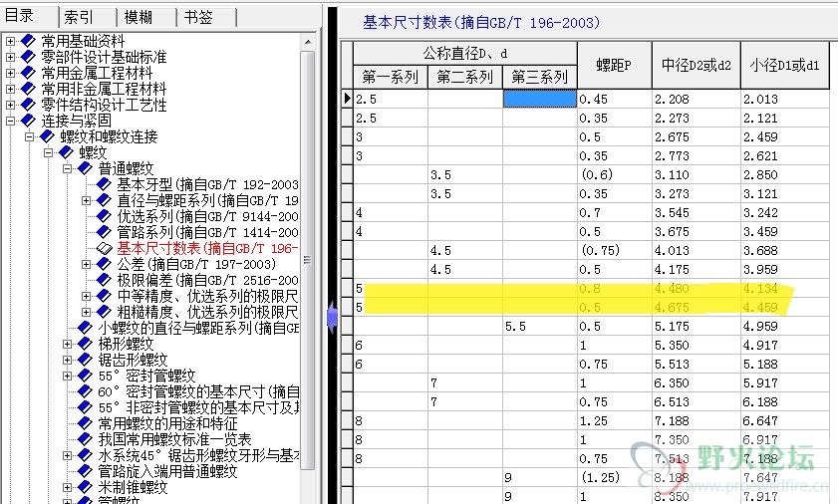Open 我国常用螺纹标准一览表 entry
This screenshot has height=504, width=838.
pos(174,439)
